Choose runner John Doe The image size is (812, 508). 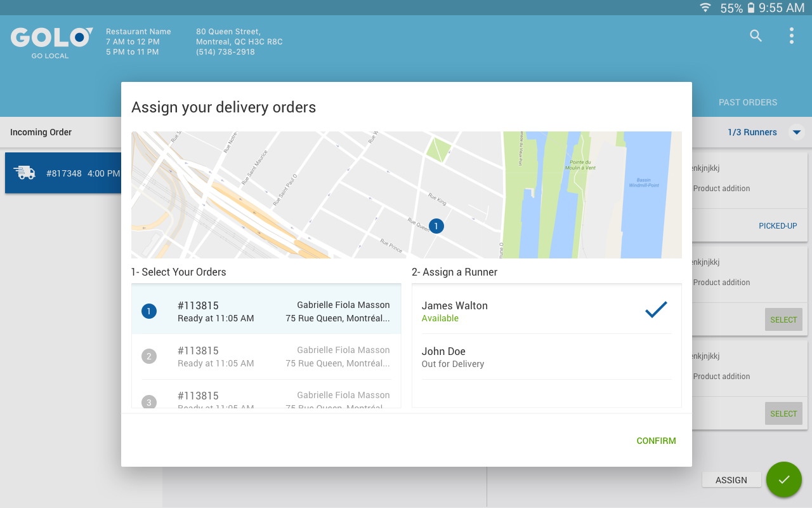pyautogui.click(x=547, y=357)
